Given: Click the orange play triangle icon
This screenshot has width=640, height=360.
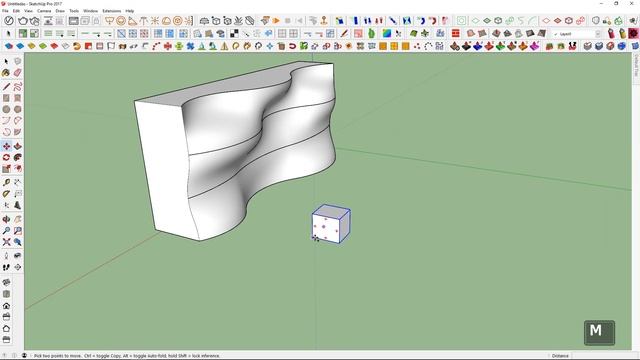Looking at the screenshot, I should coord(276,20).
